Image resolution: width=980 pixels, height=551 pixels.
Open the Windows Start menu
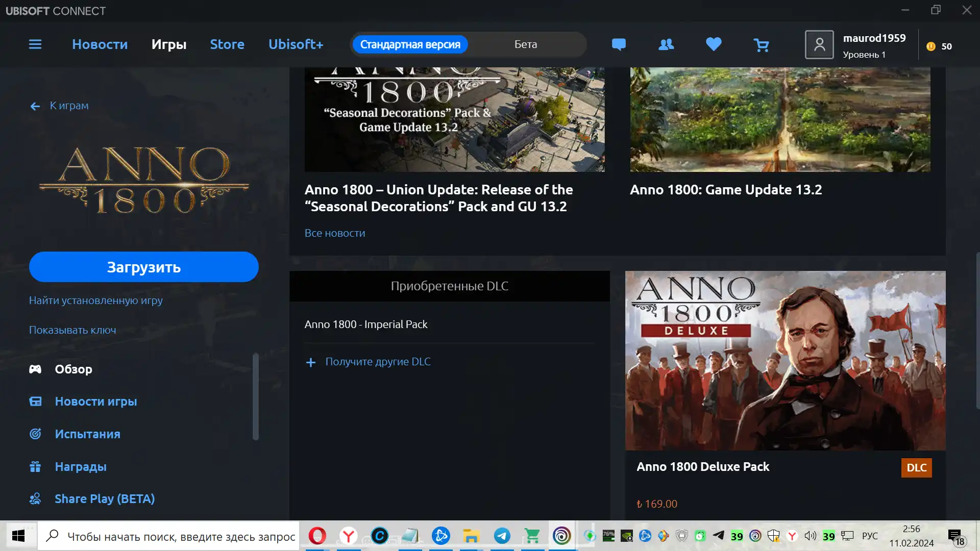[18, 536]
